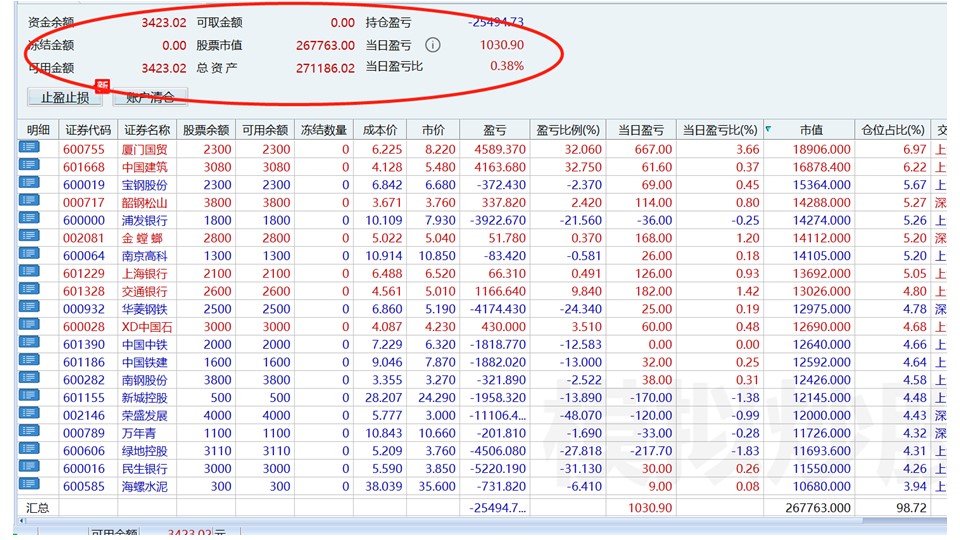Open detail icon for 华菱钢铁 row
This screenshot has height=540, width=960.
[x=29, y=307]
